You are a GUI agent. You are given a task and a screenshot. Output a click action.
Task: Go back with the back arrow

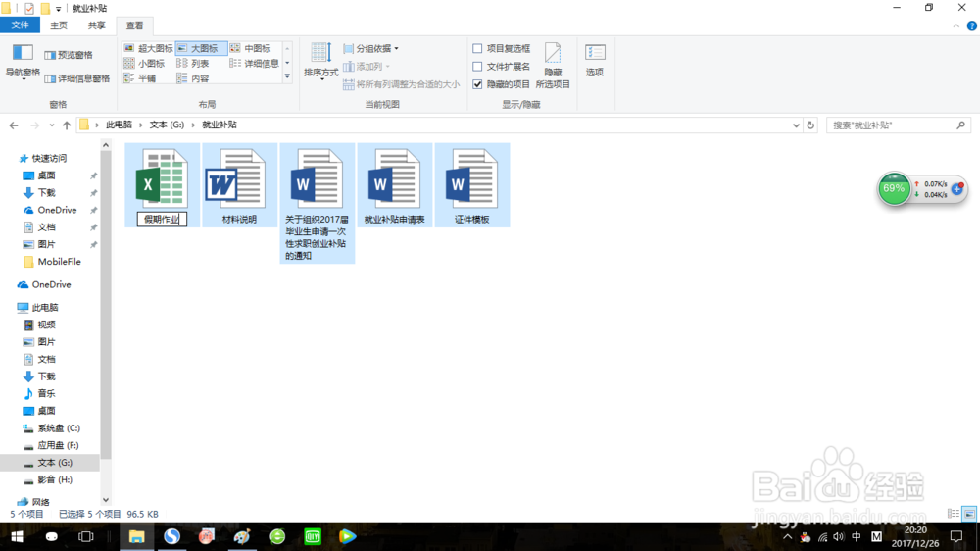click(14, 125)
